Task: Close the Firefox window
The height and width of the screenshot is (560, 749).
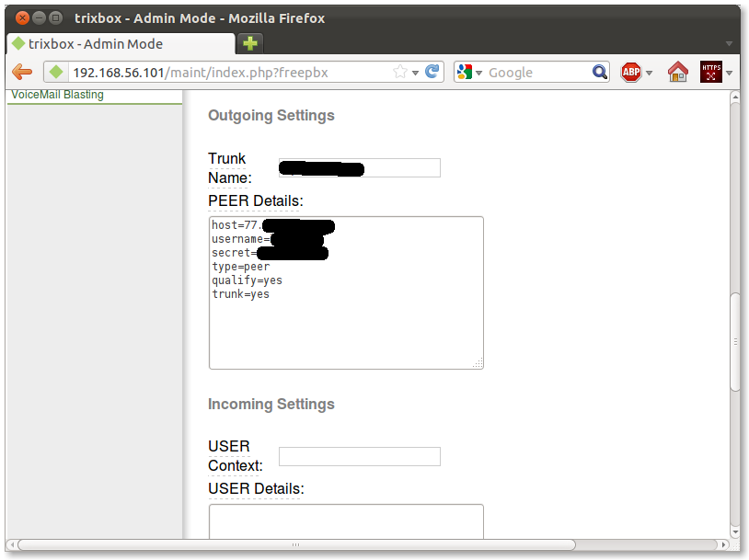Action: pyautogui.click(x=22, y=18)
